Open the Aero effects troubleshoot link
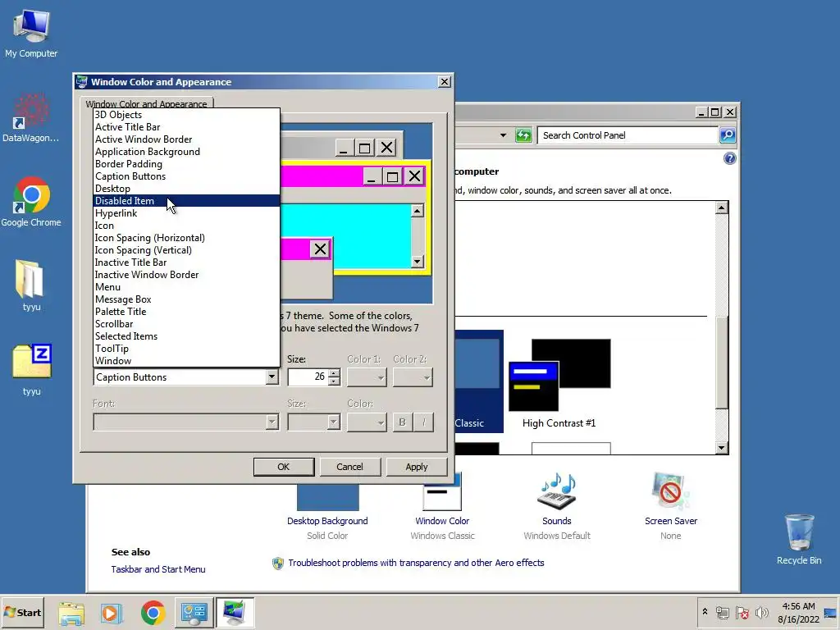Screen dimensions: 840x630 pyautogui.click(x=416, y=563)
